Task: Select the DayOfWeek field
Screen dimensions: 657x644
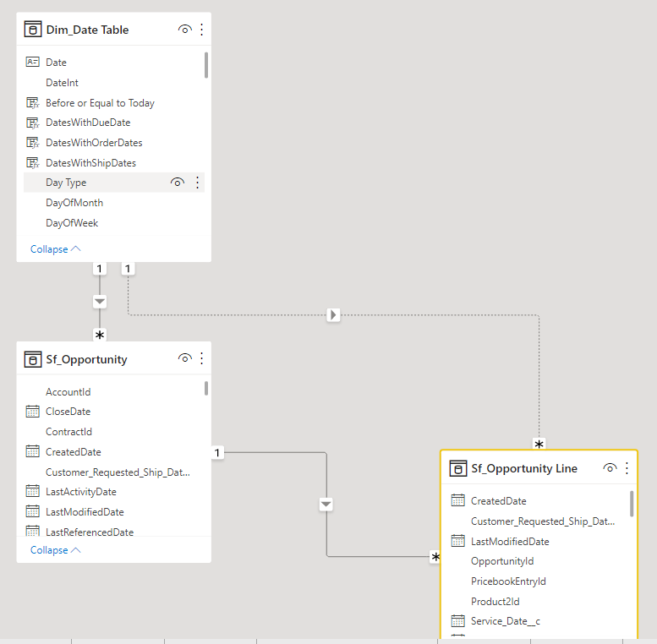Action: (x=114, y=223)
